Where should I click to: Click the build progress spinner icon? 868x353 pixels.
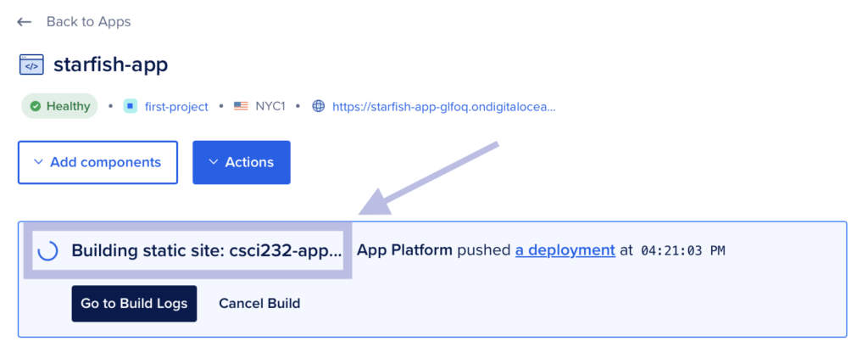[x=49, y=250]
